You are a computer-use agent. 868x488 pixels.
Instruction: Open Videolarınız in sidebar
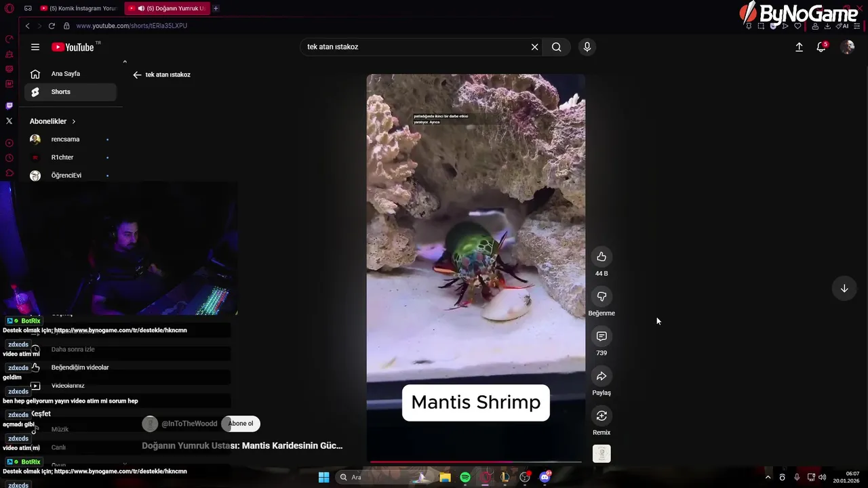[68, 386]
